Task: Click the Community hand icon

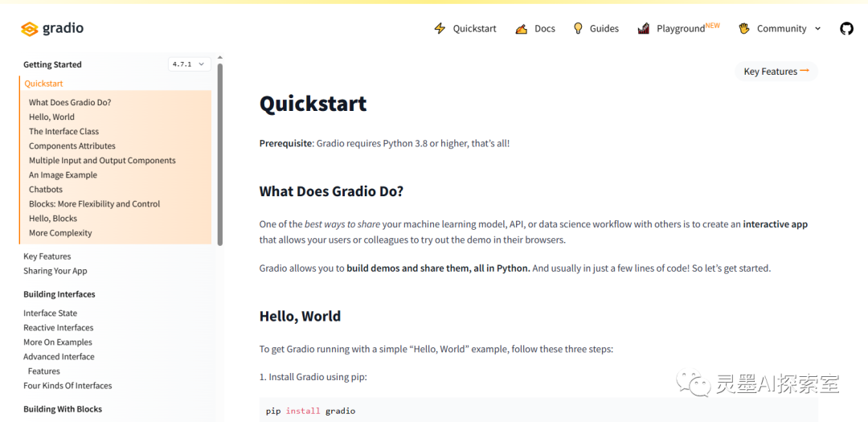Action: pyautogui.click(x=743, y=28)
